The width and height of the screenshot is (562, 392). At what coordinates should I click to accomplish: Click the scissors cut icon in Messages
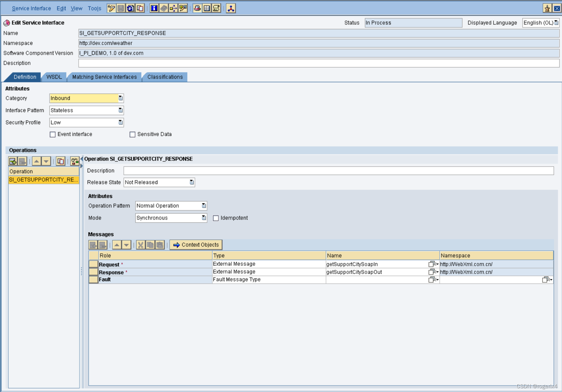click(x=141, y=245)
